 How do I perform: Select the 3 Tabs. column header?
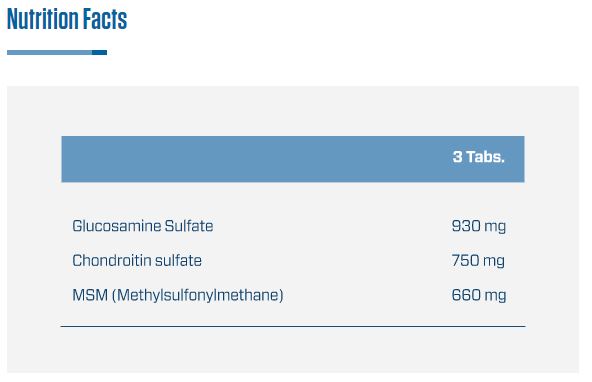point(478,157)
